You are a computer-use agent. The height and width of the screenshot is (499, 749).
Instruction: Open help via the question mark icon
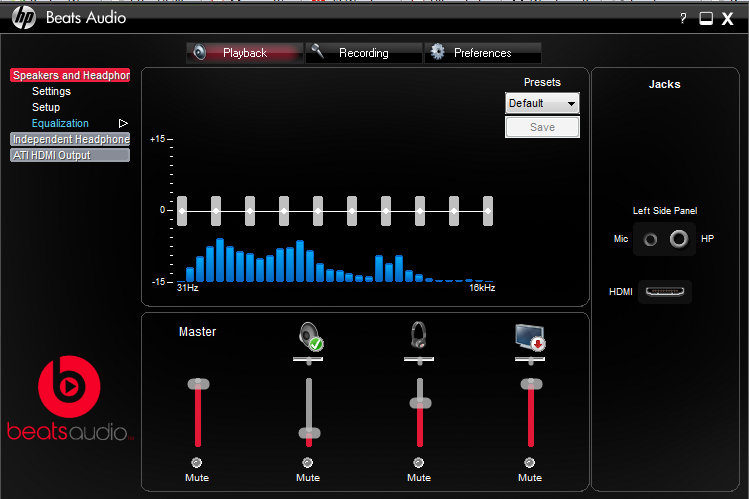click(x=683, y=19)
